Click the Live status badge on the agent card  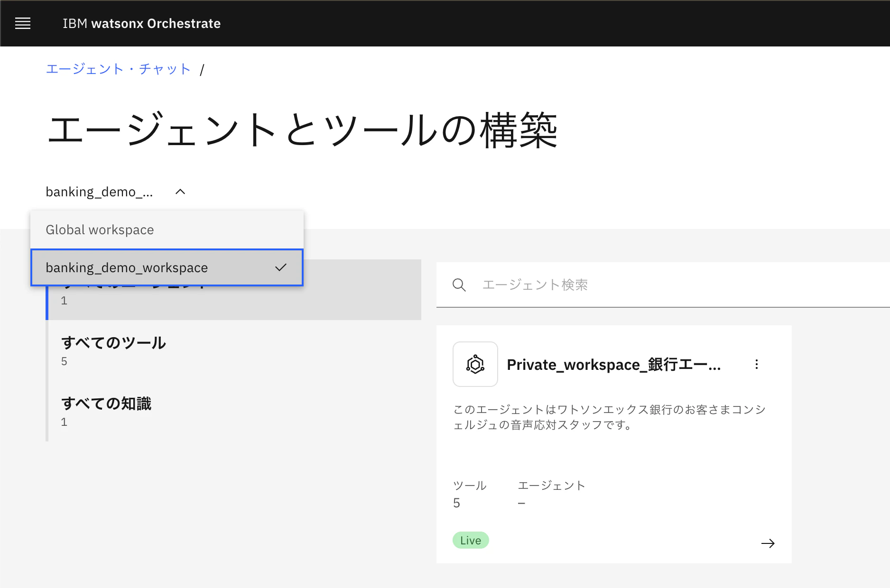pyautogui.click(x=470, y=540)
